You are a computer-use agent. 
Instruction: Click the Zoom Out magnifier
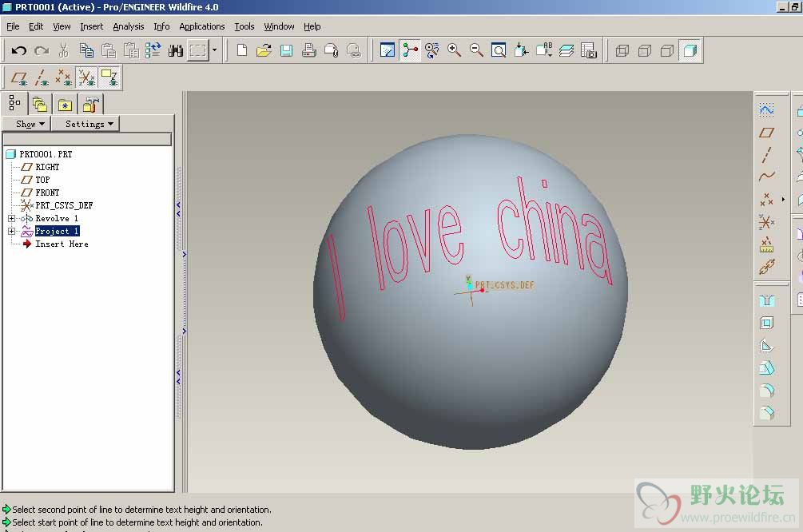tap(476, 50)
